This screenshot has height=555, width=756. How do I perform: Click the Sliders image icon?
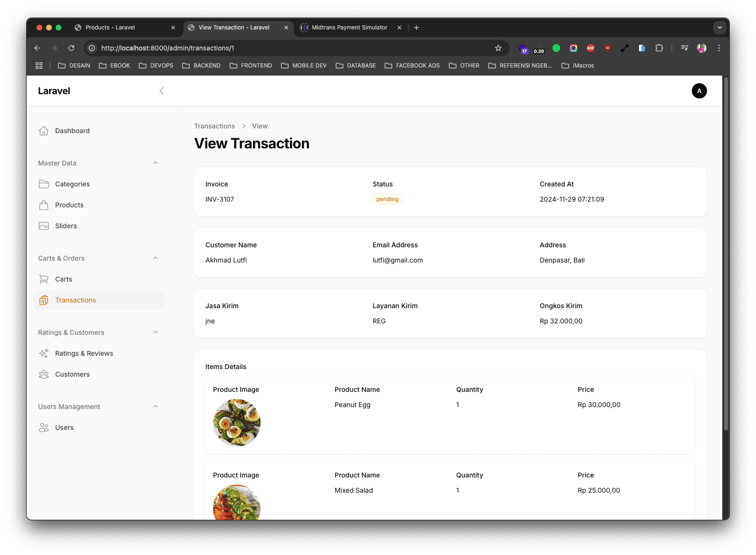(44, 226)
